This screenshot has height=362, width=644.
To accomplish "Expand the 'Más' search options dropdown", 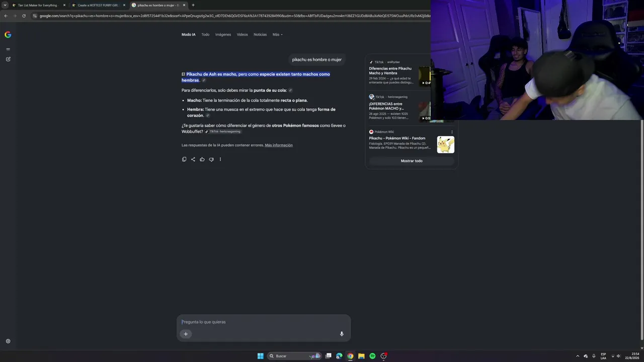I will coord(277,35).
